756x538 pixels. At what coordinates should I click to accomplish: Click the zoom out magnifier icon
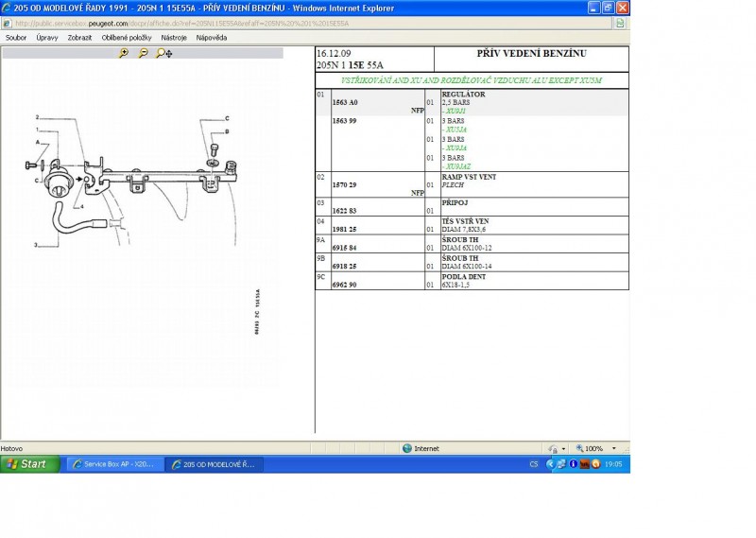point(144,54)
